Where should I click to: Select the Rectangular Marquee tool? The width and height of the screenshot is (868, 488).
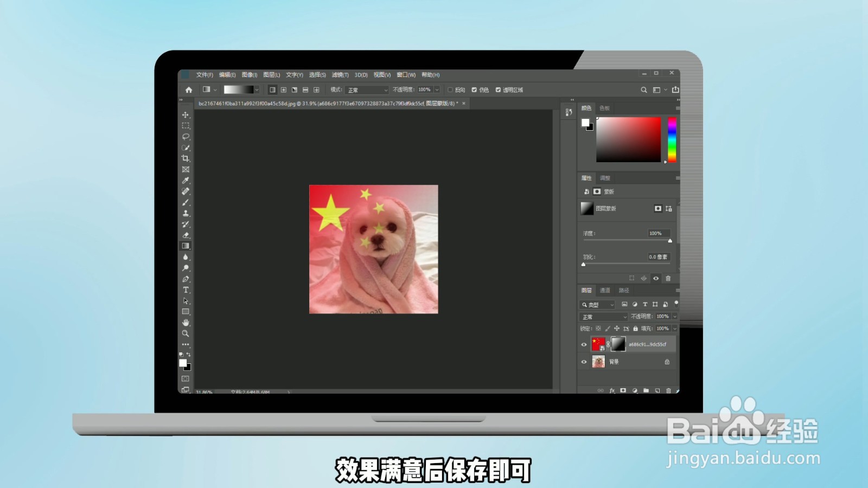point(186,126)
